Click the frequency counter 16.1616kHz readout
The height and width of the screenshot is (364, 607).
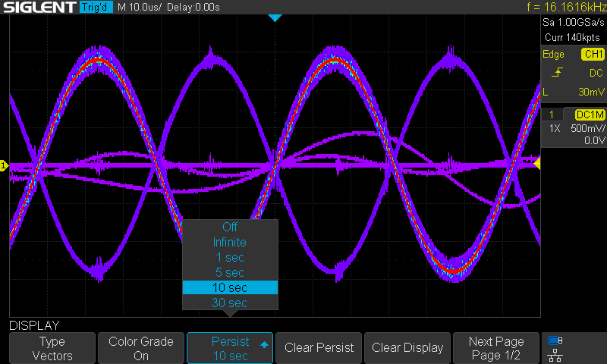click(566, 7)
